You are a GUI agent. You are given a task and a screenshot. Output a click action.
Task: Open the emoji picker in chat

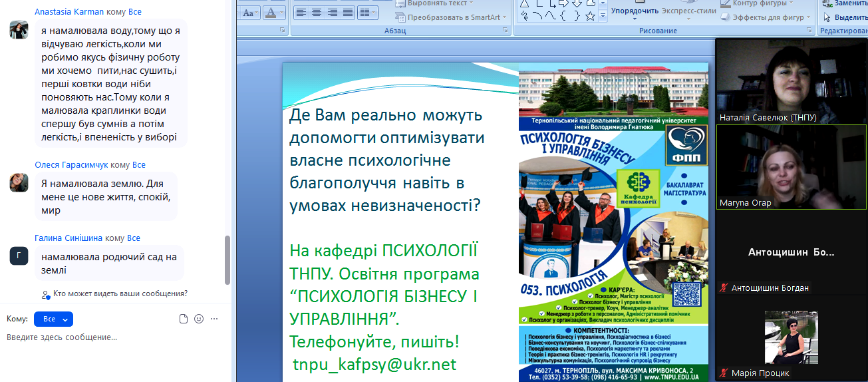pyautogui.click(x=199, y=319)
